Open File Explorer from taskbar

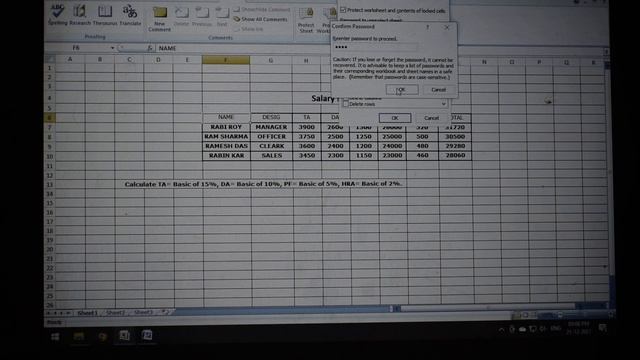(x=79, y=336)
